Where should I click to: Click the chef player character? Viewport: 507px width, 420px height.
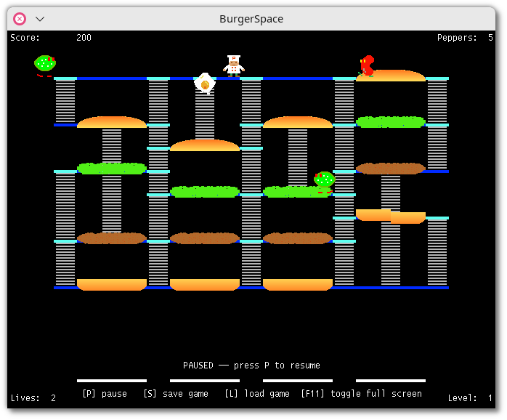(x=234, y=66)
